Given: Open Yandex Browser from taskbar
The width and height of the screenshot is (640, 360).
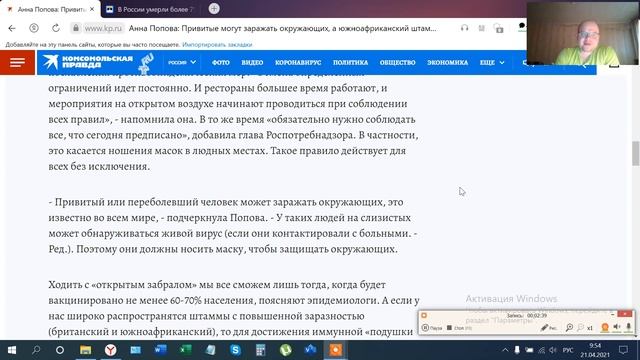Looking at the screenshot, I should coord(110,350).
